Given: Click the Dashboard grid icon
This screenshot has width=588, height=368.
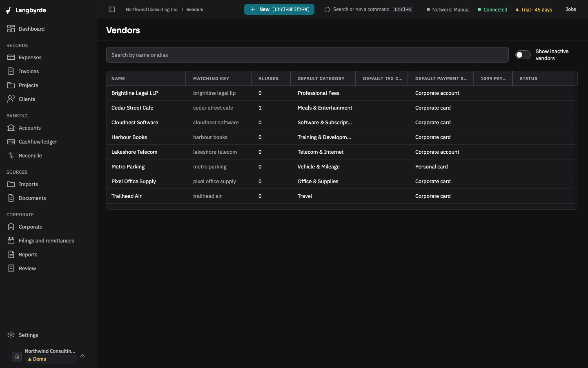Looking at the screenshot, I should pos(11,29).
